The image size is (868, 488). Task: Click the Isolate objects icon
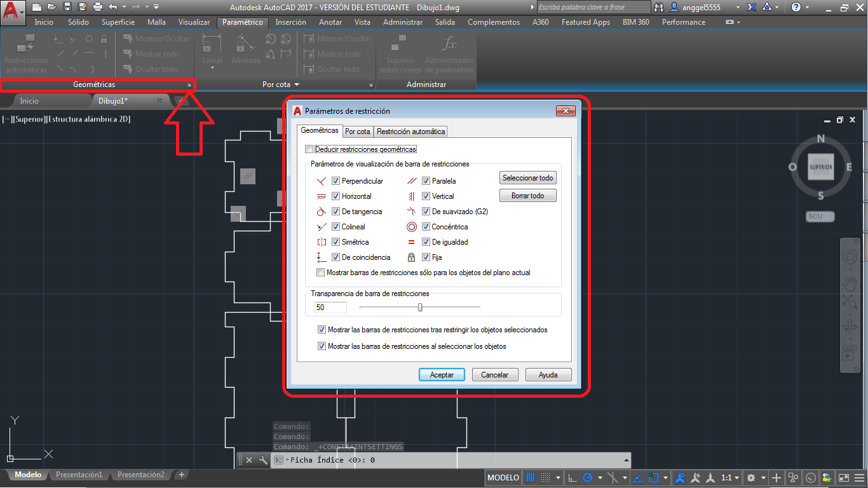pos(793,477)
